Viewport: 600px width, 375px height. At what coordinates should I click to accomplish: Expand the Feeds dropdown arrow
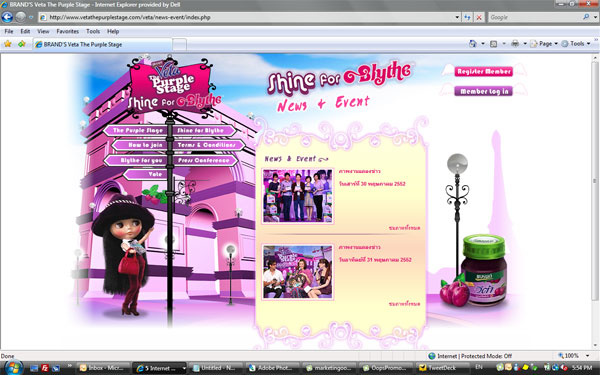point(504,44)
